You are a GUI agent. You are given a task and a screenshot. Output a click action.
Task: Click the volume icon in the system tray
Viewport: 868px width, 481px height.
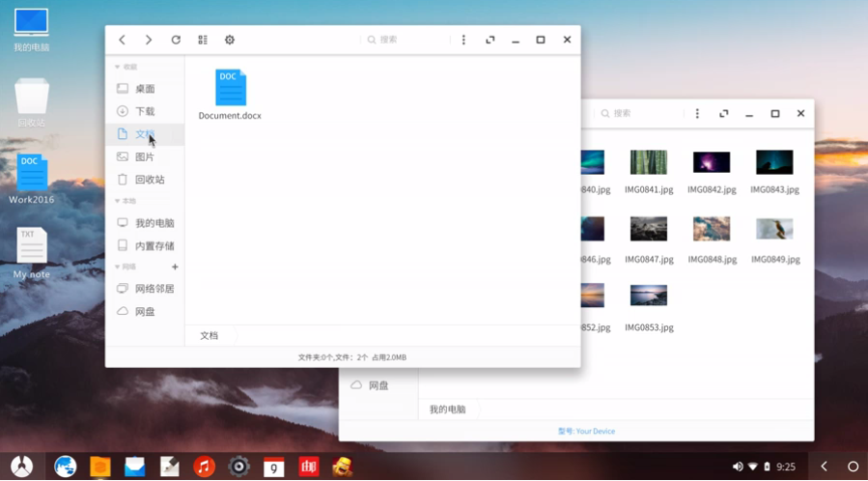pos(738,467)
